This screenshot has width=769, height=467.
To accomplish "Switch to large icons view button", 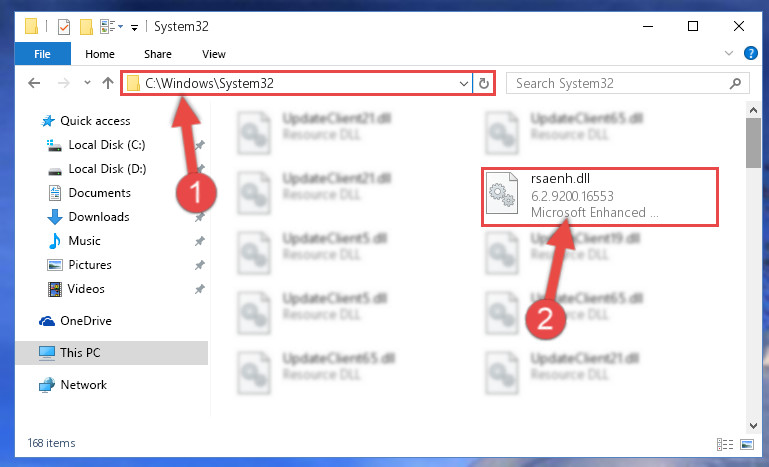I will (747, 444).
